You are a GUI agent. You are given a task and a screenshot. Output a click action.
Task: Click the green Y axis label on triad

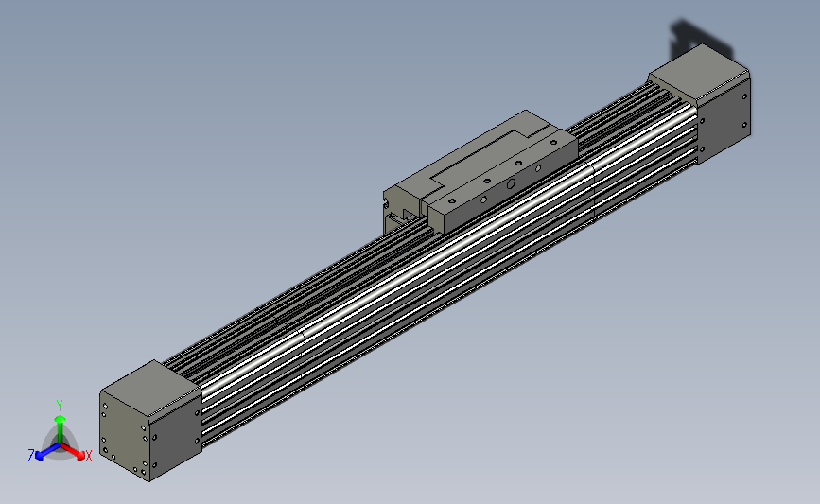point(59,406)
